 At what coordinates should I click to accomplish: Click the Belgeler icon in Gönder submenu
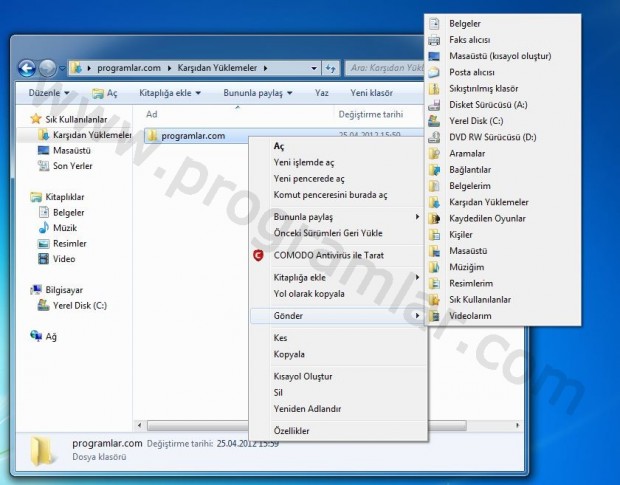pos(434,23)
